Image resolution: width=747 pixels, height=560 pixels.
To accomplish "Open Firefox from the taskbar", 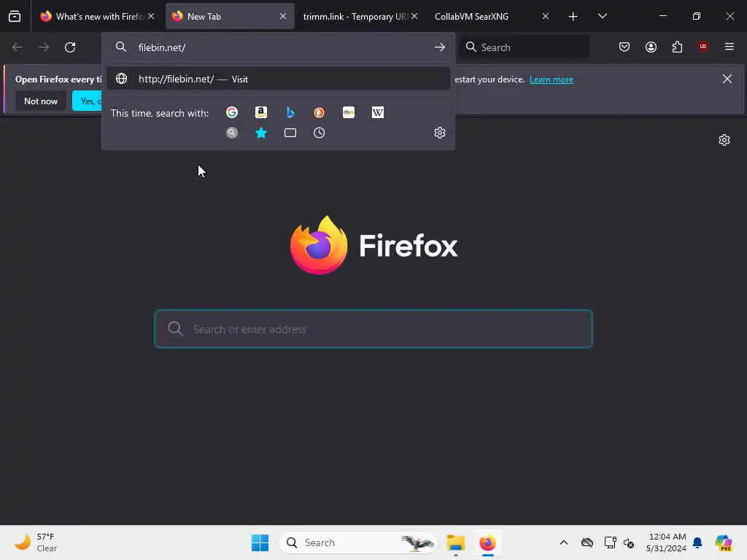I will tap(488, 542).
